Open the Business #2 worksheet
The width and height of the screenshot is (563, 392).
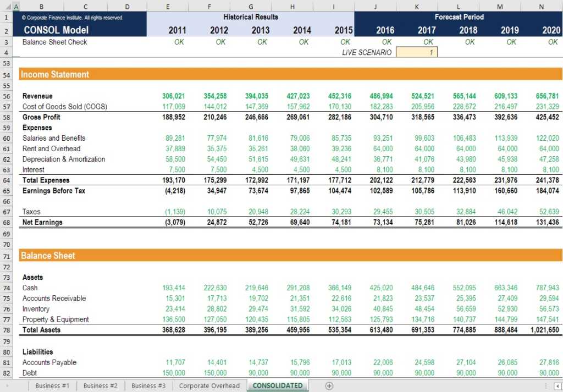[x=100, y=385]
